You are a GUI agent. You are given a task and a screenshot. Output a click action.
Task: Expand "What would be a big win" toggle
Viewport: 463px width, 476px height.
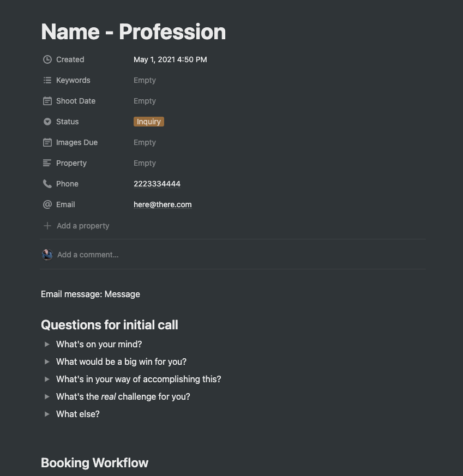click(47, 361)
